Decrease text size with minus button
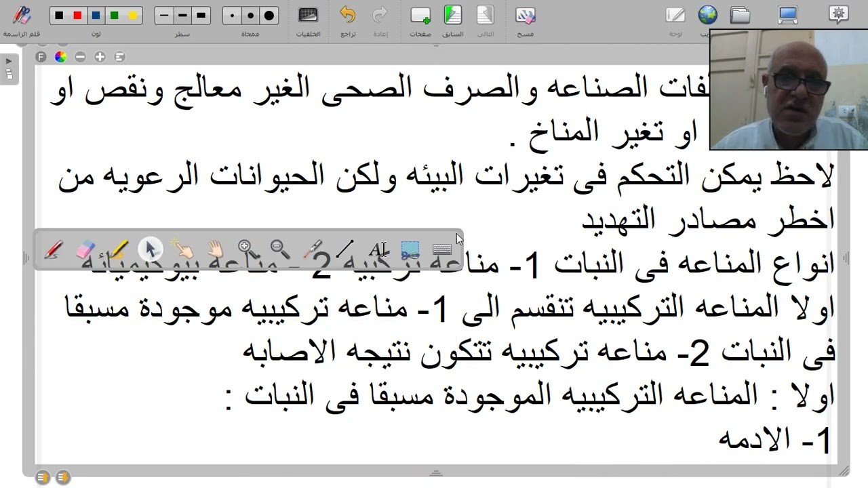Screen dimensions: 868x488 tap(81, 58)
